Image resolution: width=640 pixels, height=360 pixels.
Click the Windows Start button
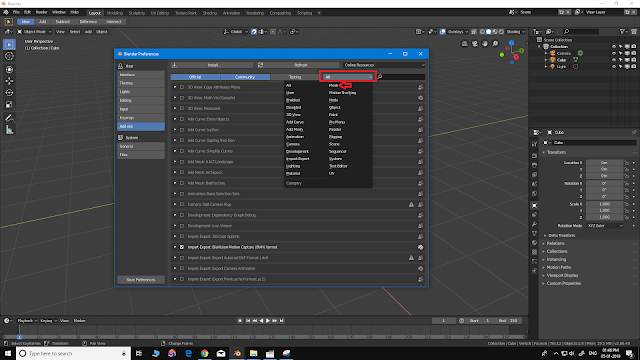coord(8,353)
